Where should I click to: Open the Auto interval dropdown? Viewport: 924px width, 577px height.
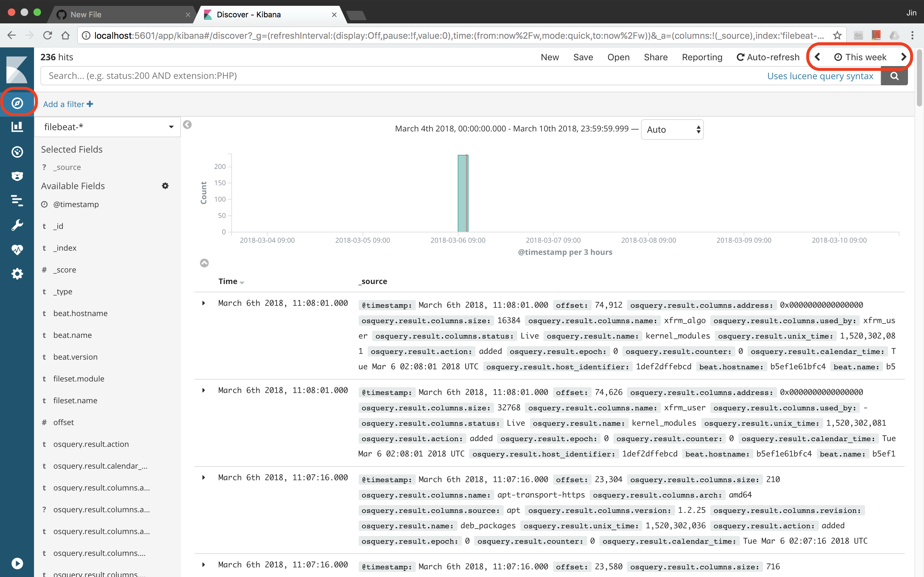(x=672, y=130)
